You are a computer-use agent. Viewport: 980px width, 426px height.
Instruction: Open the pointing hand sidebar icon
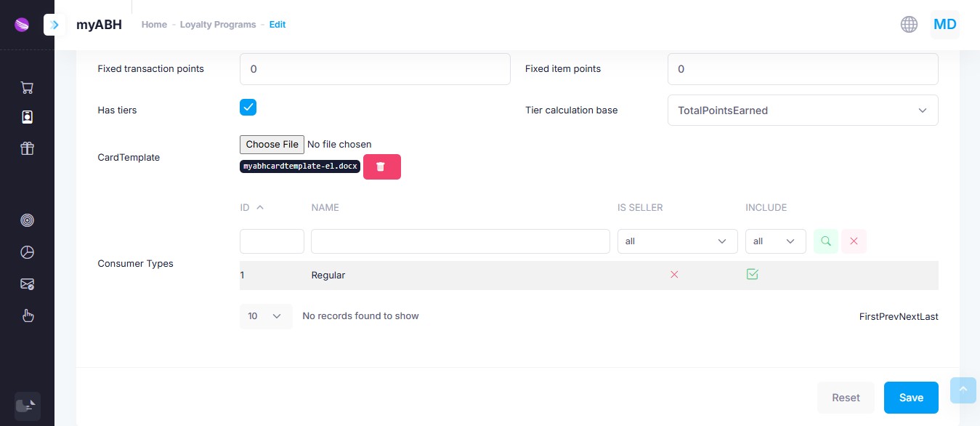tap(27, 316)
